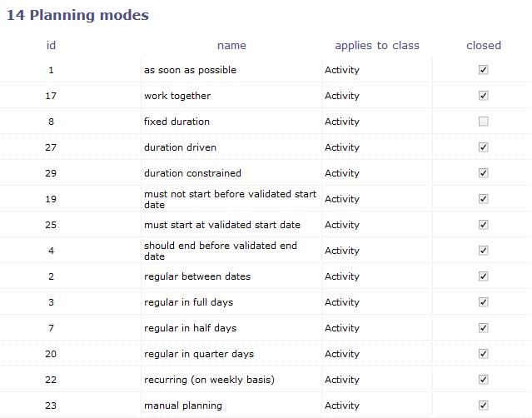The height and width of the screenshot is (418, 532).
Task: Click Activity class cell for 'regular in full days'
Action: [341, 302]
